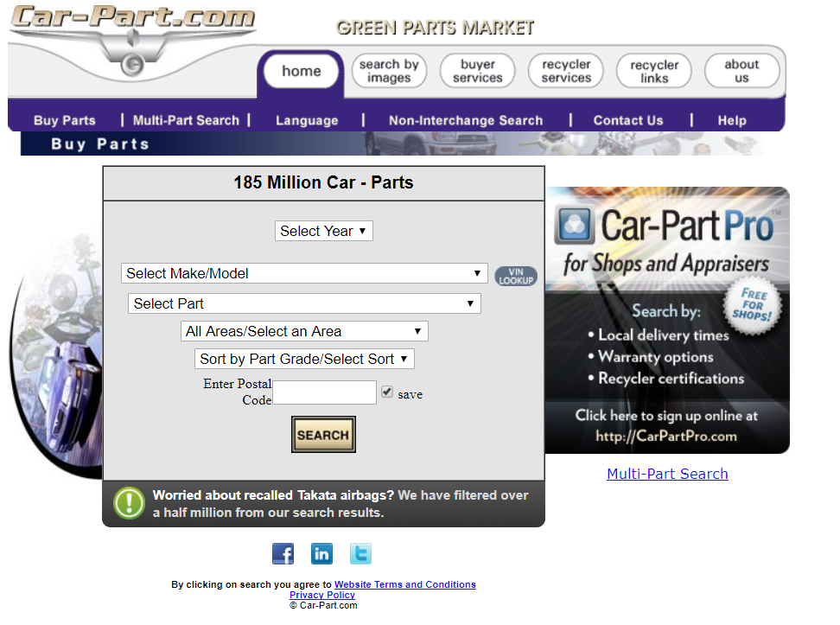This screenshot has width=840, height=625.
Task: Follow the Multi-Part Search link under the ad
Action: coord(667,474)
